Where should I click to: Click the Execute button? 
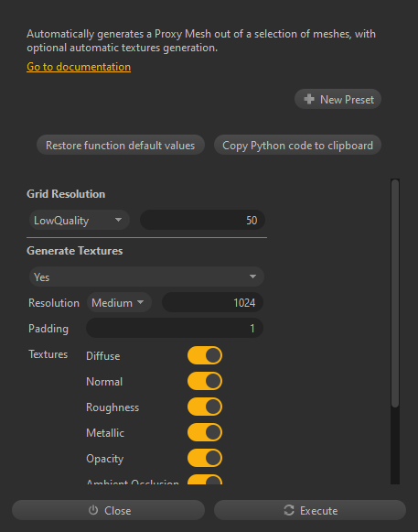(310, 510)
